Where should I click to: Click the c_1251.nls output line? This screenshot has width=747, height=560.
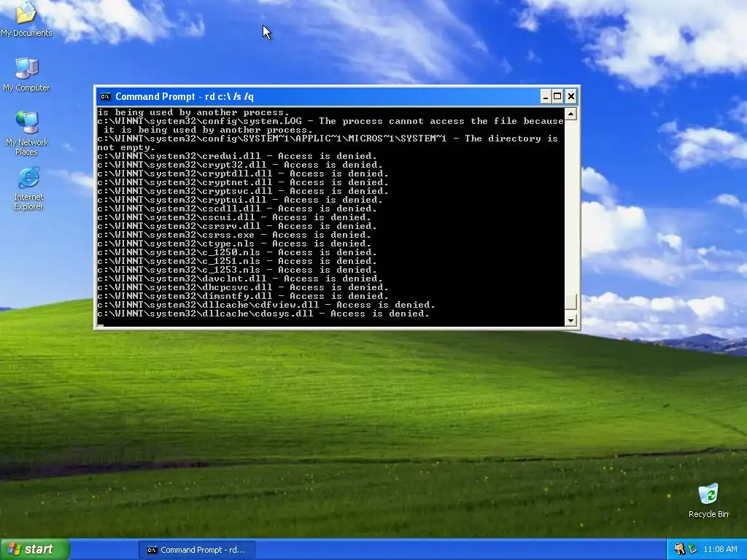tap(237, 262)
